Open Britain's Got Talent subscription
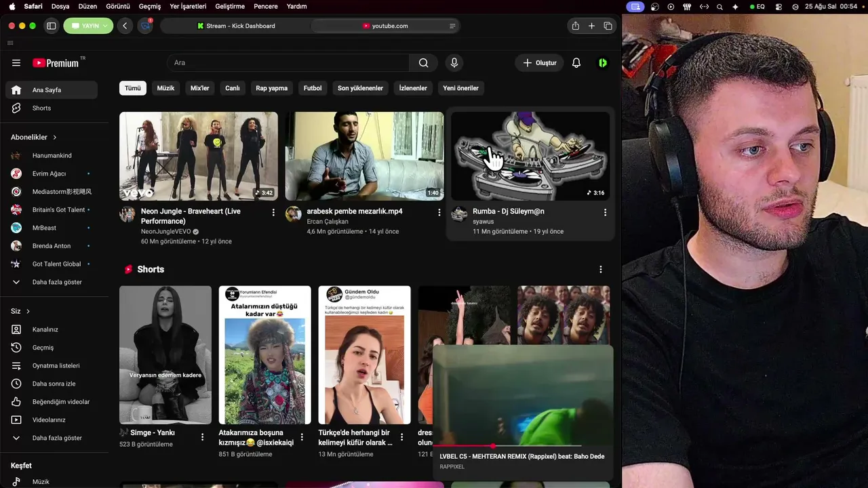The width and height of the screenshot is (868, 488). coord(52,210)
